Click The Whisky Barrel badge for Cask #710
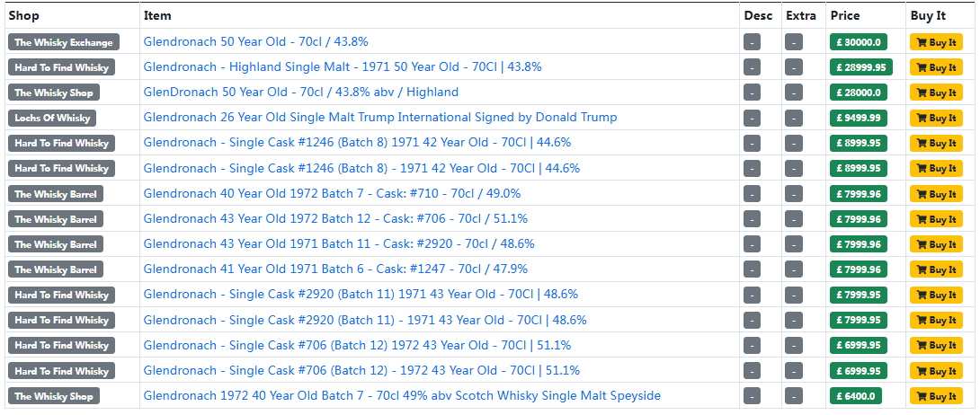 pyautogui.click(x=56, y=194)
